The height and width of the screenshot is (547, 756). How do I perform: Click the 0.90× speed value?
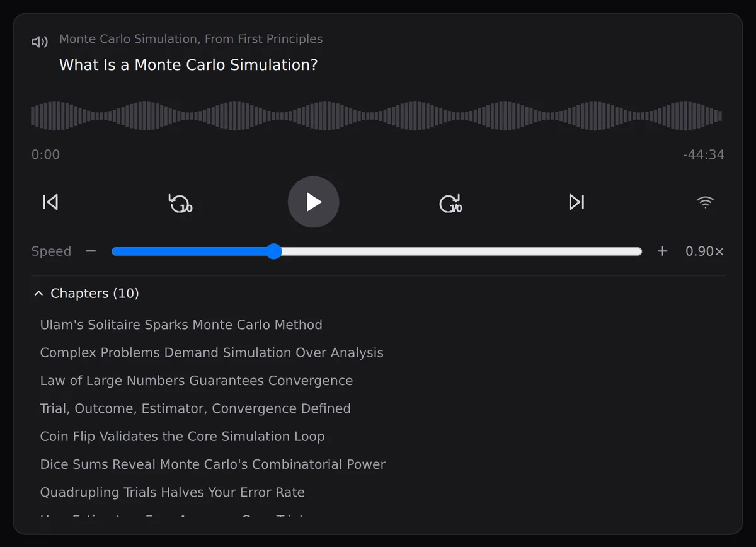coord(705,251)
